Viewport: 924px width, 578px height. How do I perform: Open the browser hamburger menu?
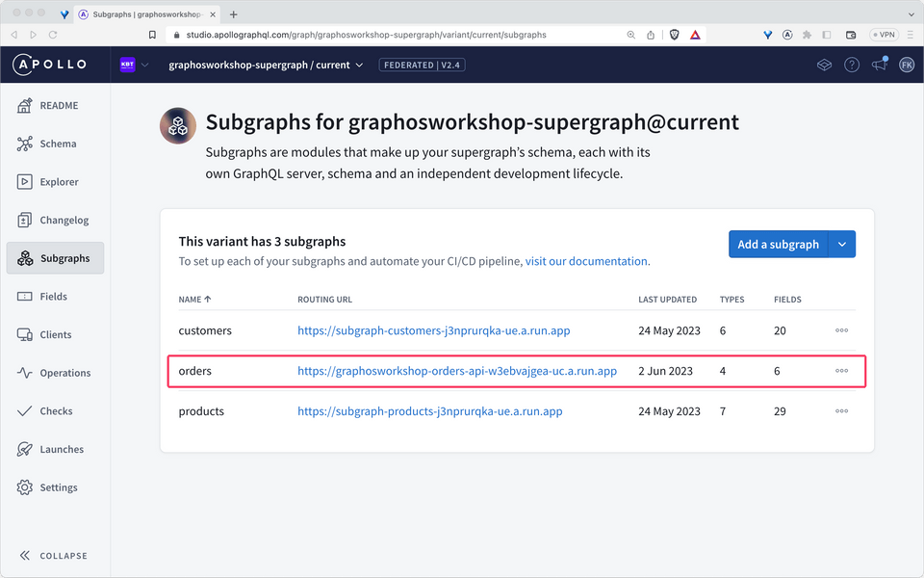click(911, 35)
